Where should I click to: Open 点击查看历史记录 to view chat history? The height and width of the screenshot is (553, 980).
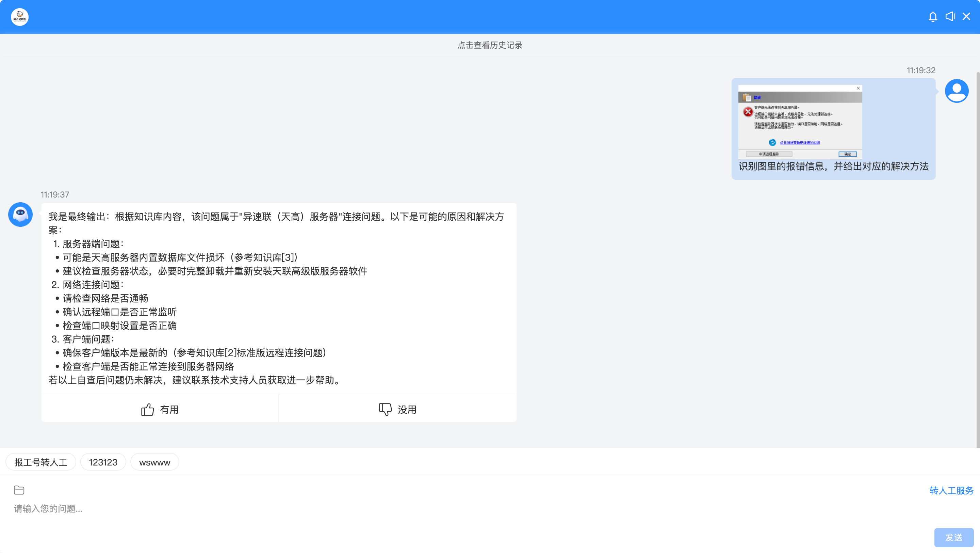(490, 45)
